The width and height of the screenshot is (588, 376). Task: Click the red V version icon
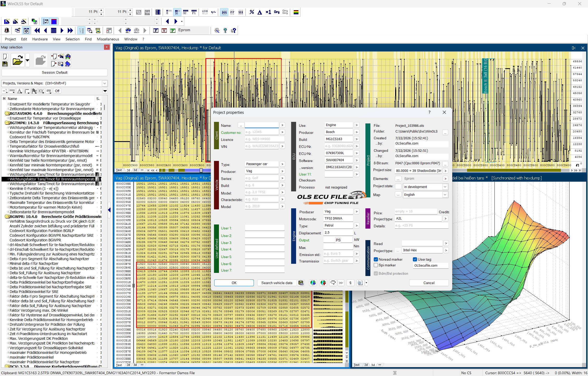click(x=164, y=30)
